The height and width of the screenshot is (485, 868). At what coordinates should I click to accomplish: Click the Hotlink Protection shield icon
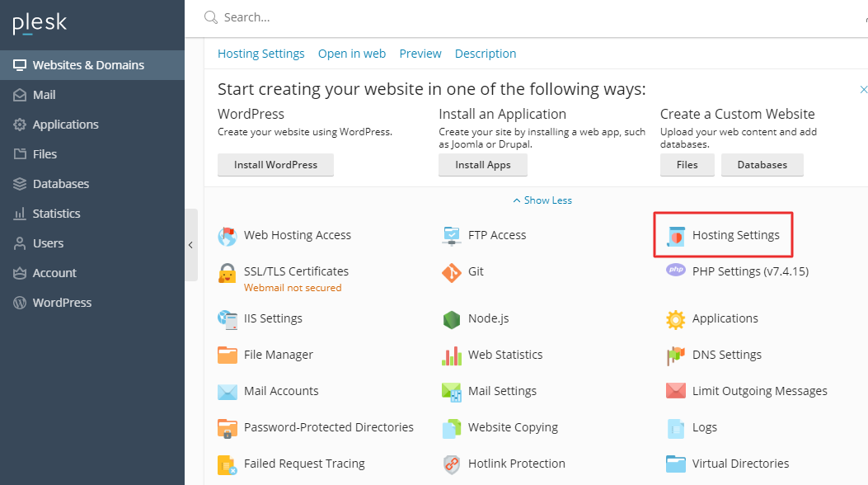pos(452,464)
